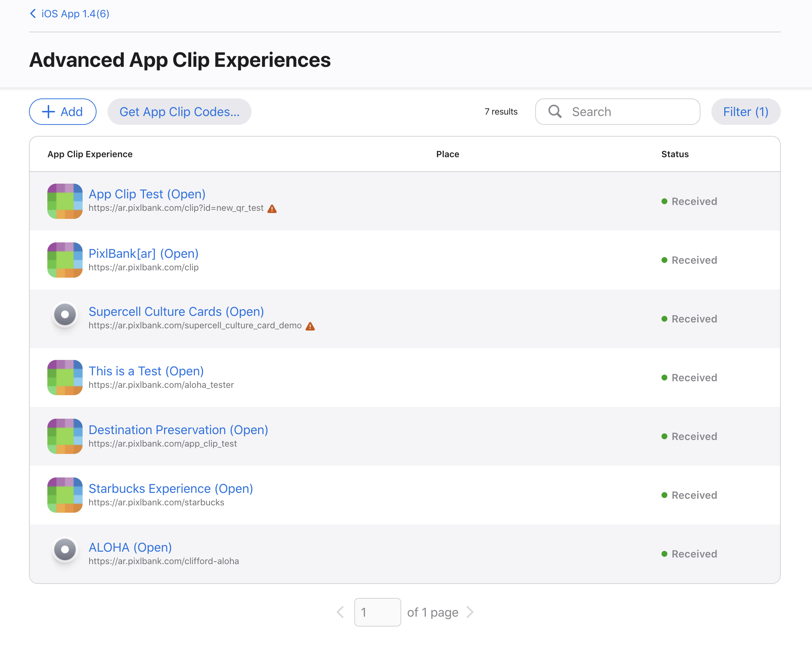Click the ALOHA experience placeholder icon

point(65,549)
